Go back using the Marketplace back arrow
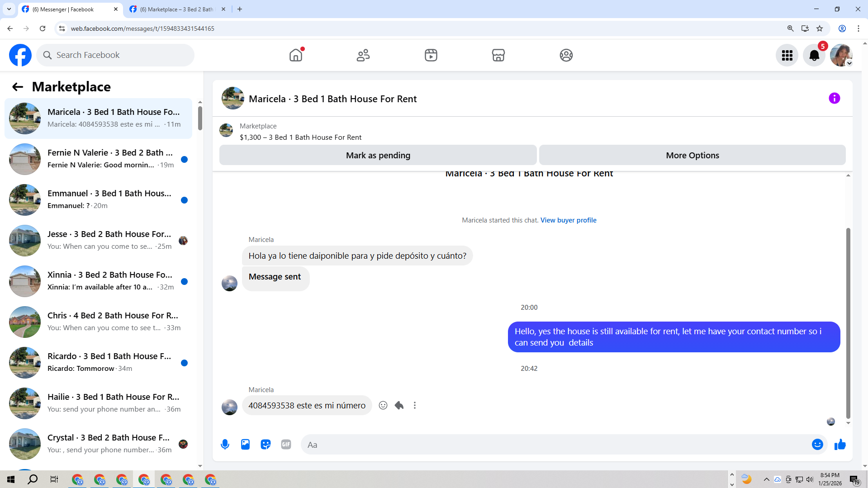The width and height of the screenshot is (868, 488). (x=18, y=87)
